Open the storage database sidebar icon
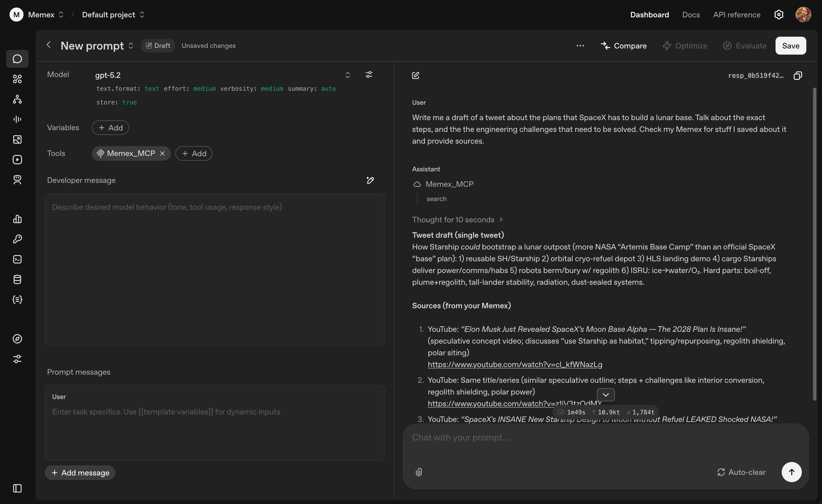822x504 pixels. [x=17, y=279]
